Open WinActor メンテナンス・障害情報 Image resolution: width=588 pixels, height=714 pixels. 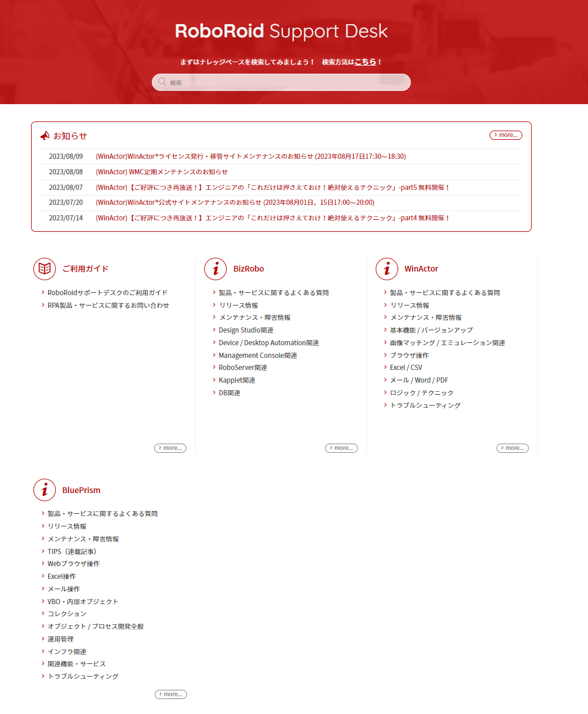point(426,318)
